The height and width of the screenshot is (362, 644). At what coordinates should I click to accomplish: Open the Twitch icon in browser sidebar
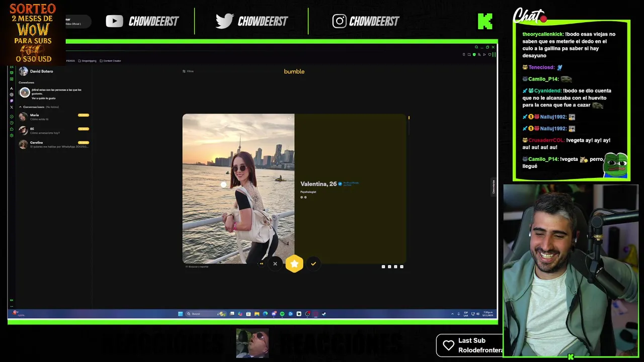click(12, 101)
